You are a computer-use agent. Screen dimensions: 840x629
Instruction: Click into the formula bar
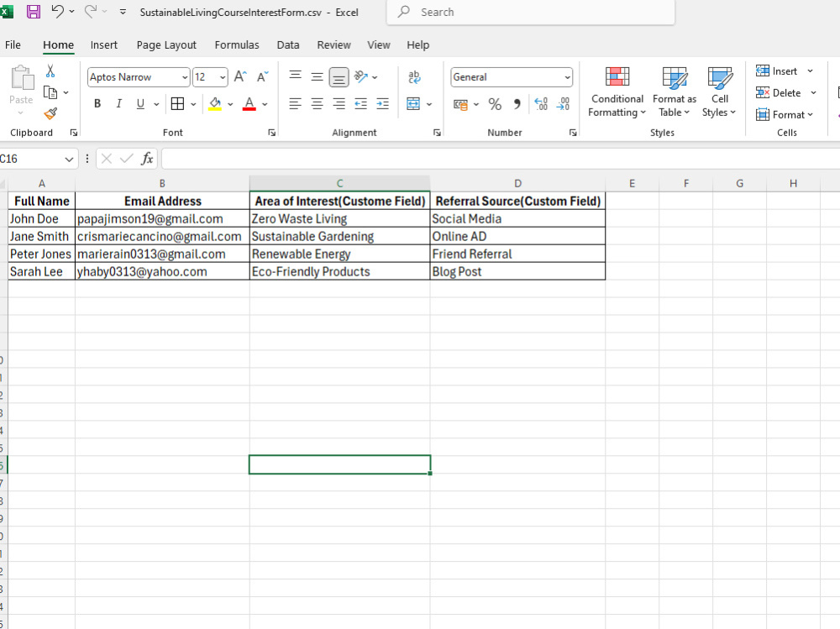(501, 159)
